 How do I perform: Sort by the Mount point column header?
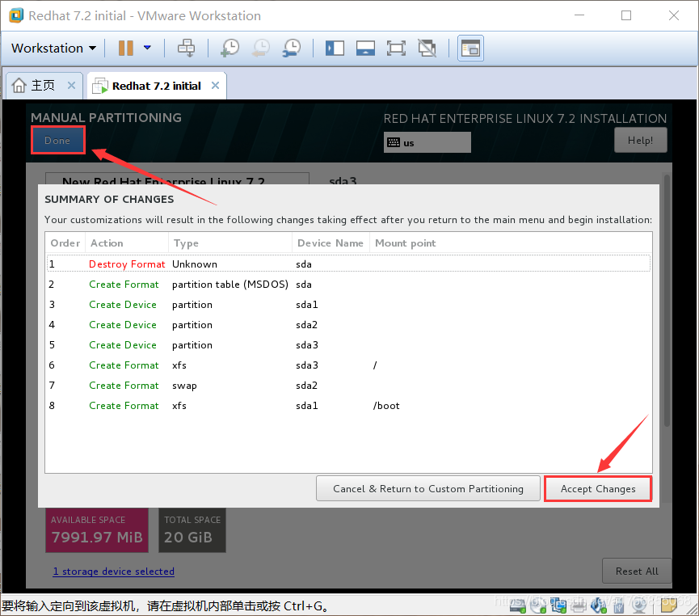click(511, 243)
